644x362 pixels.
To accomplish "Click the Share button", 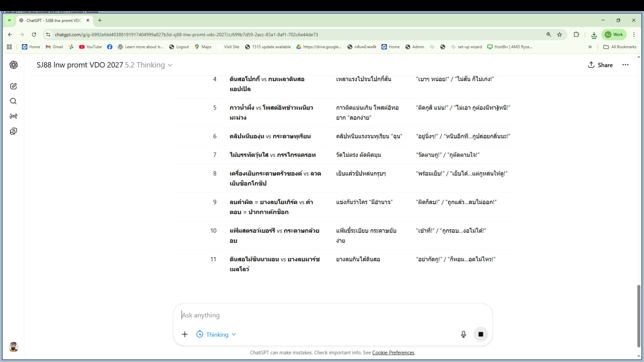I will (600, 65).
